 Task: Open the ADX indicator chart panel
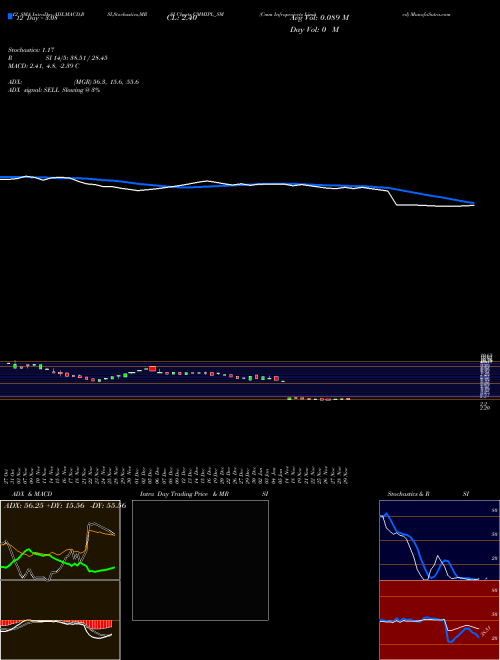[60, 540]
